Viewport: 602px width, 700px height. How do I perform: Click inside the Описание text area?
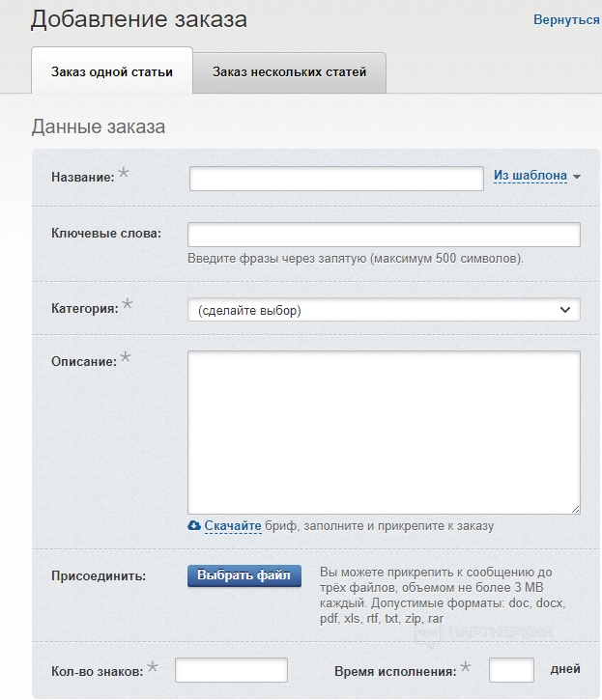384,432
